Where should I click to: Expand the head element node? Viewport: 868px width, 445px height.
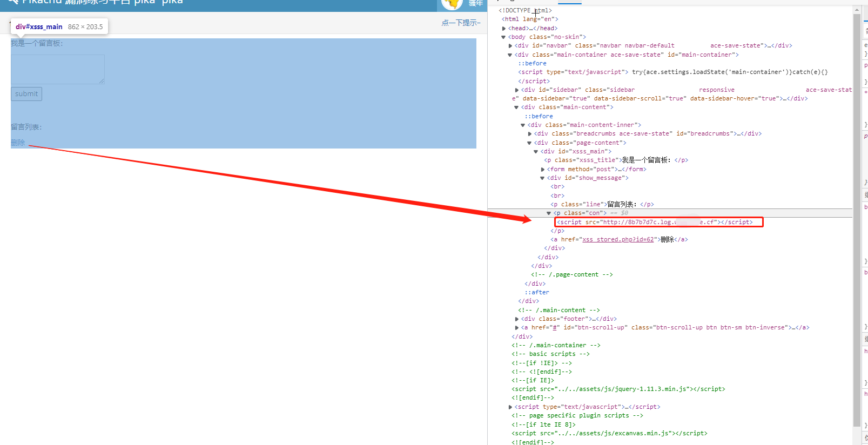504,28
